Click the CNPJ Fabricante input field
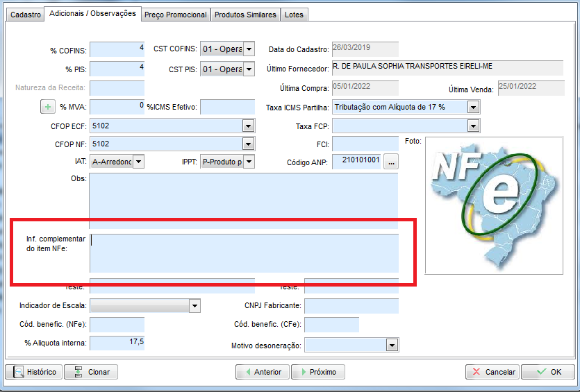 point(351,306)
